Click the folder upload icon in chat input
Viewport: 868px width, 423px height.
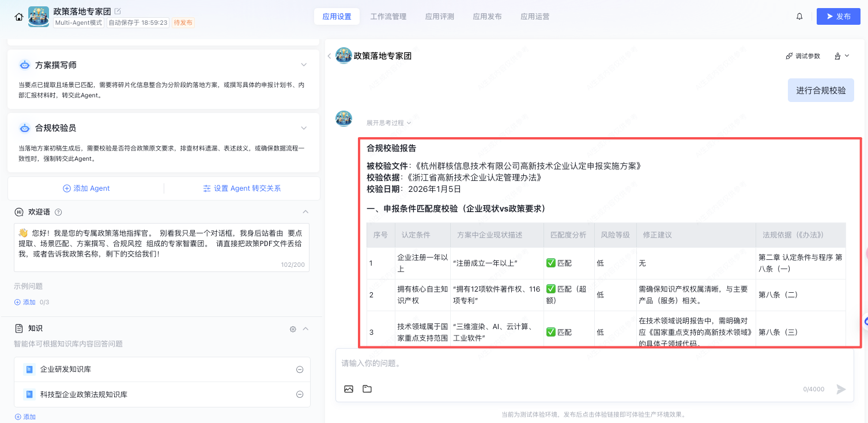click(367, 389)
